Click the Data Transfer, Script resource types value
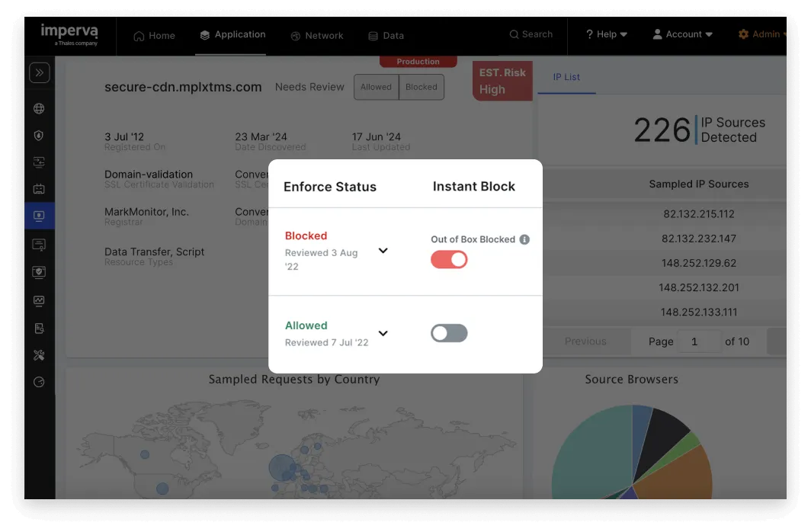811x532 pixels. [154, 252]
